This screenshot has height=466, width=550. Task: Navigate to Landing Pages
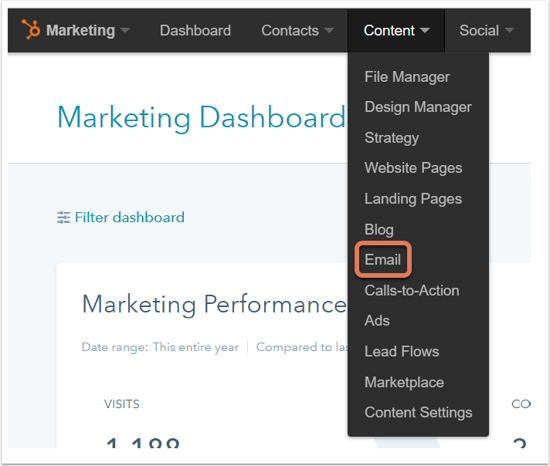[413, 199]
